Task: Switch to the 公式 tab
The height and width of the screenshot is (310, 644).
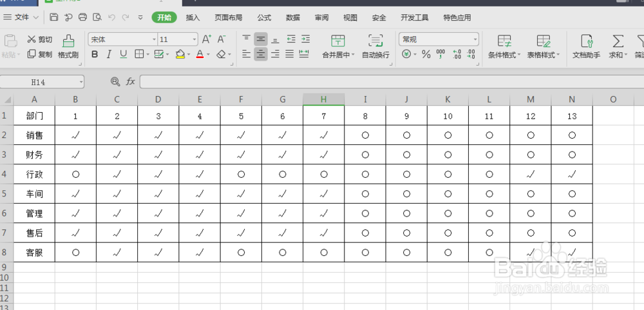Action: pos(264,17)
